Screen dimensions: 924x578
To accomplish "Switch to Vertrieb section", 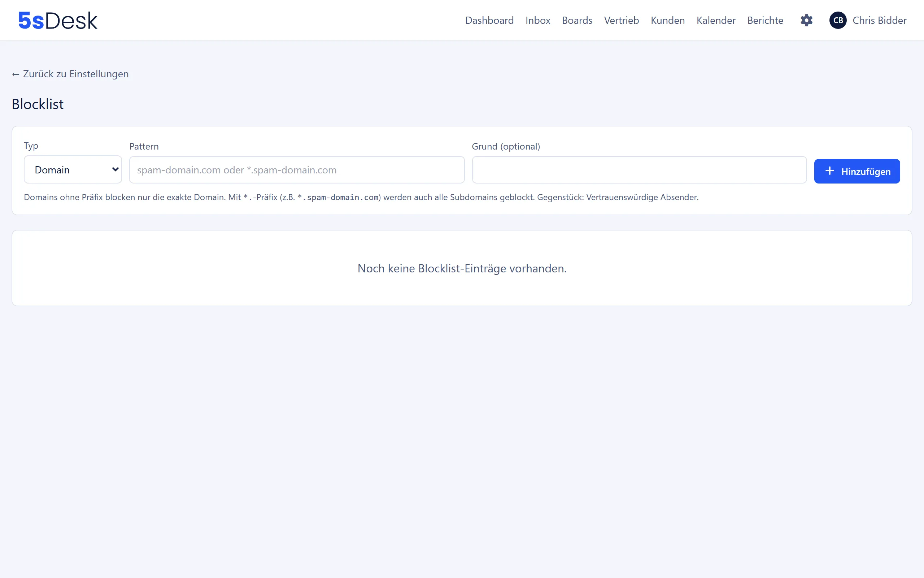I will pos(621,20).
